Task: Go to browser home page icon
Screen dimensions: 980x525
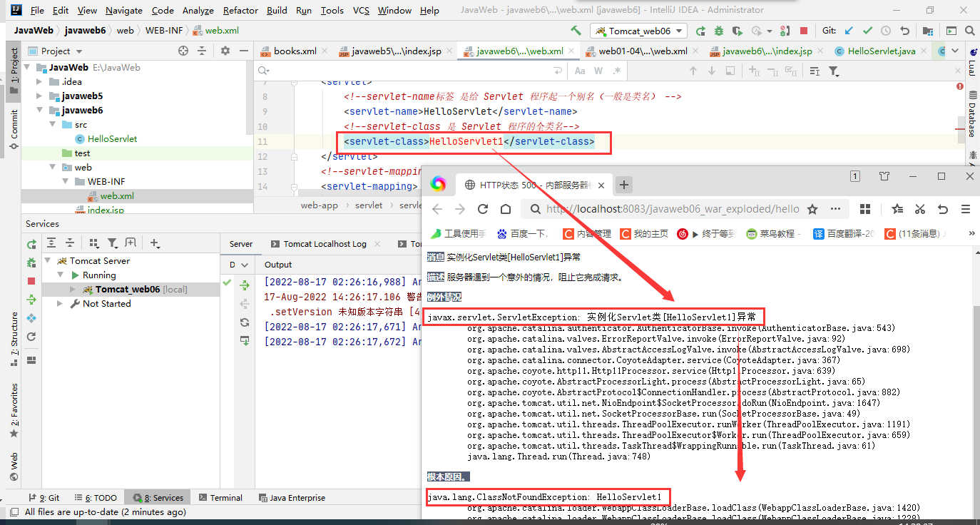Action: pos(506,209)
